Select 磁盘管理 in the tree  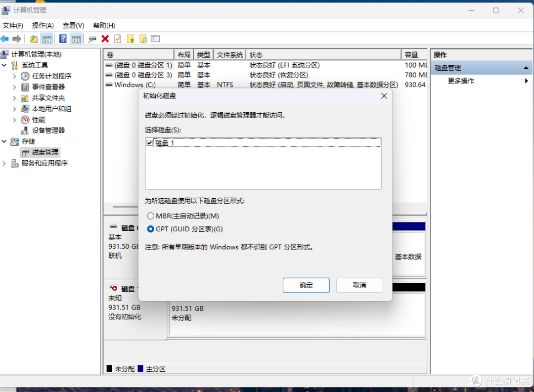pos(45,152)
